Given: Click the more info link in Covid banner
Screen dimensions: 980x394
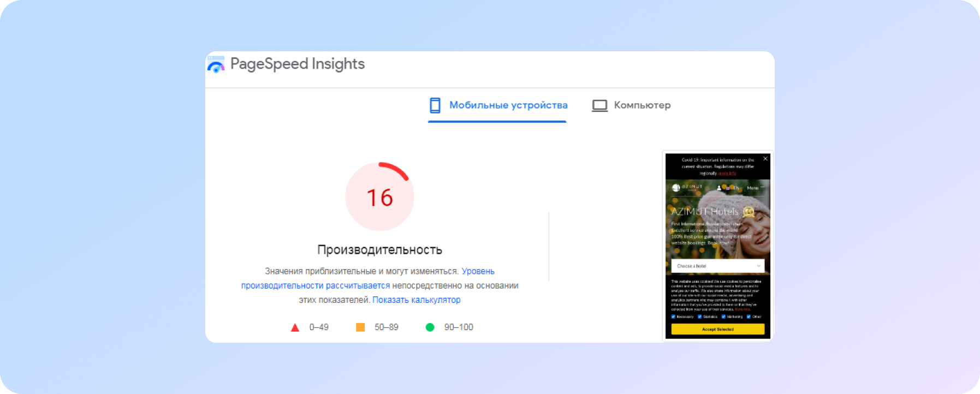Looking at the screenshot, I should click(x=727, y=174).
